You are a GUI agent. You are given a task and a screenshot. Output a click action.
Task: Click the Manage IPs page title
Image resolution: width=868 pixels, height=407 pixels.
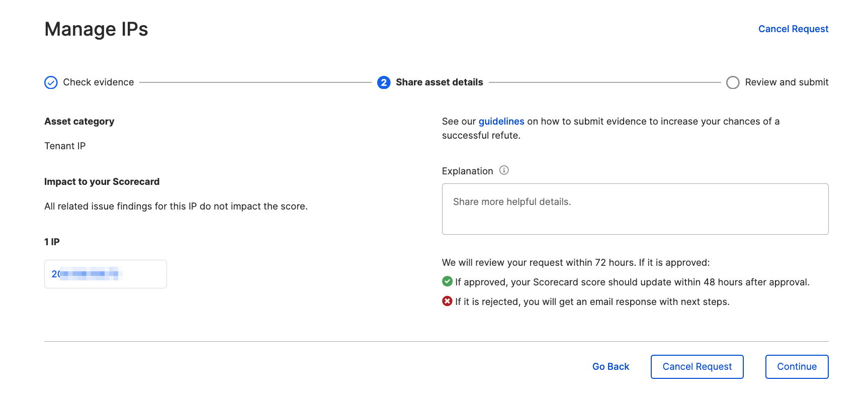click(x=96, y=29)
